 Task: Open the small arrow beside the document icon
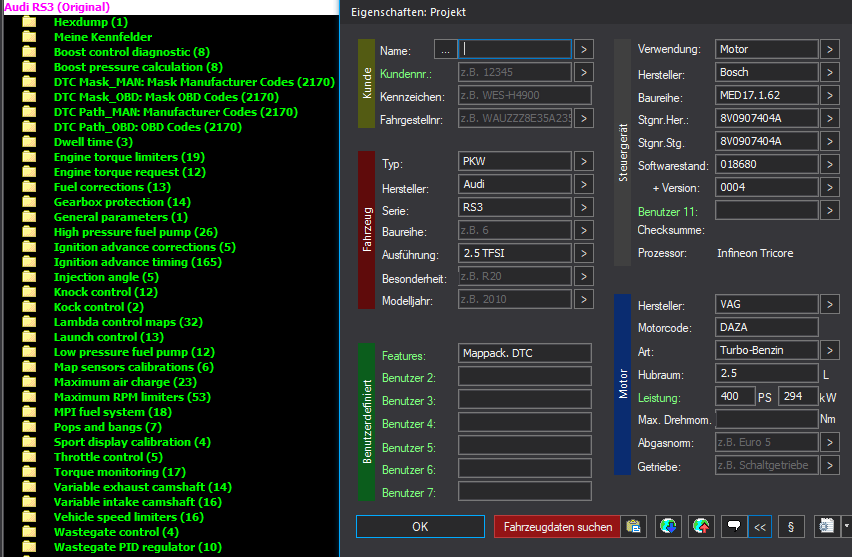[x=846, y=527]
